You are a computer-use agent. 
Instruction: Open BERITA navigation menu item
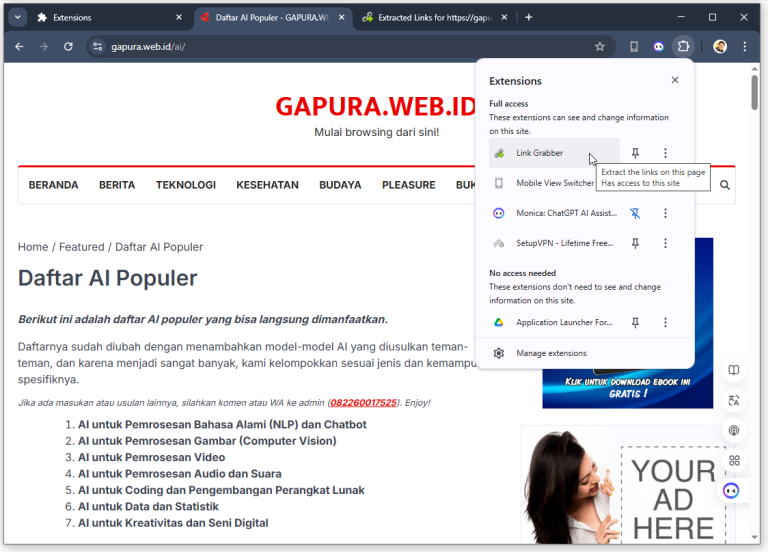tap(117, 185)
